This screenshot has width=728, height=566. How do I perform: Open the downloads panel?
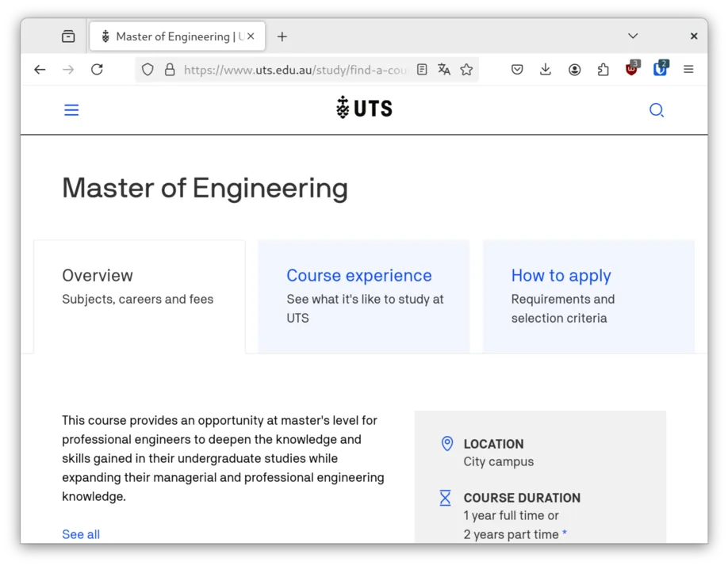click(546, 70)
